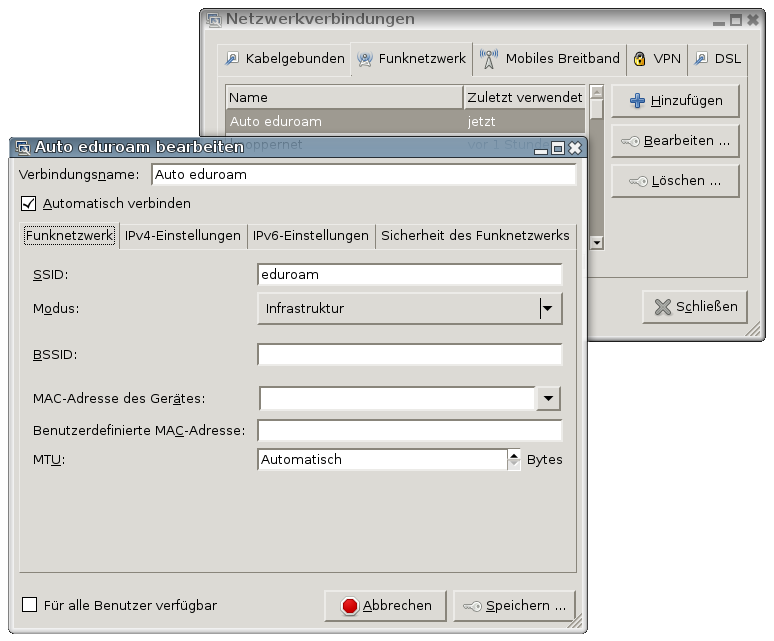Enable Für alle Benutzer verfügbar checkbox
Screen dimensions: 774x641
coord(30,604)
